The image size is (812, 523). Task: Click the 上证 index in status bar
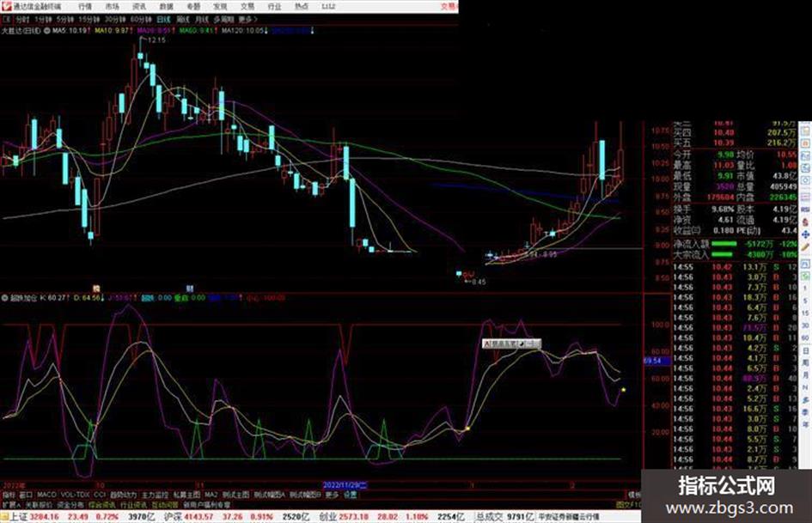point(18,517)
